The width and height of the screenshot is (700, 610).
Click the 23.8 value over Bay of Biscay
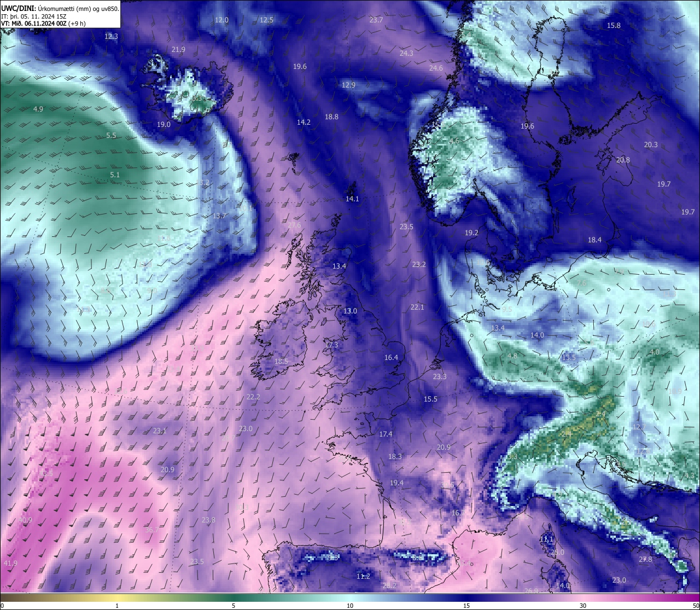208,520
